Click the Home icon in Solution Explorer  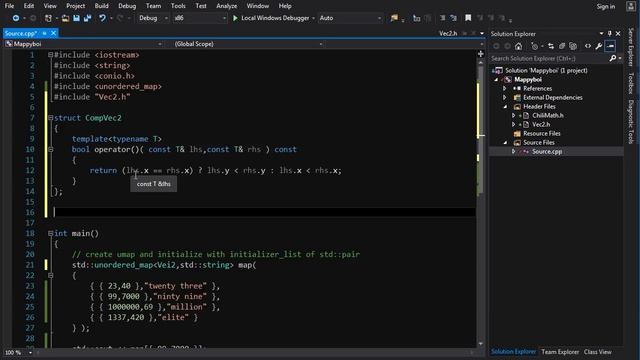pos(518,46)
